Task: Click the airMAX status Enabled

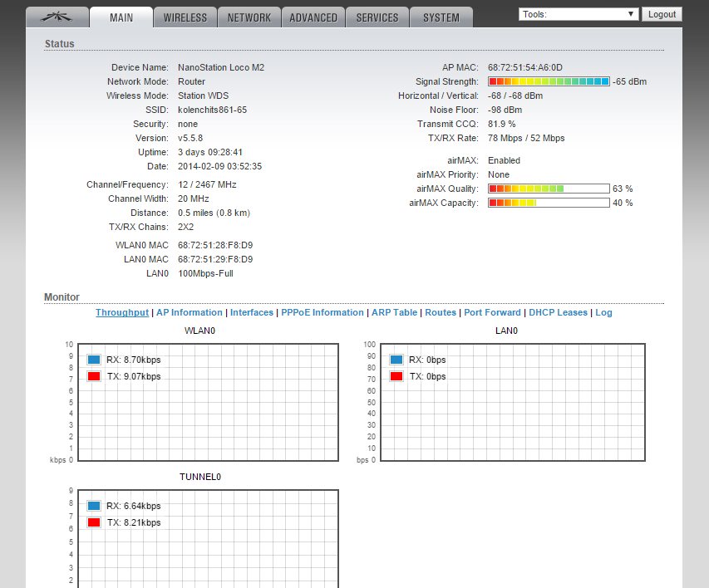Action: pyautogui.click(x=505, y=160)
